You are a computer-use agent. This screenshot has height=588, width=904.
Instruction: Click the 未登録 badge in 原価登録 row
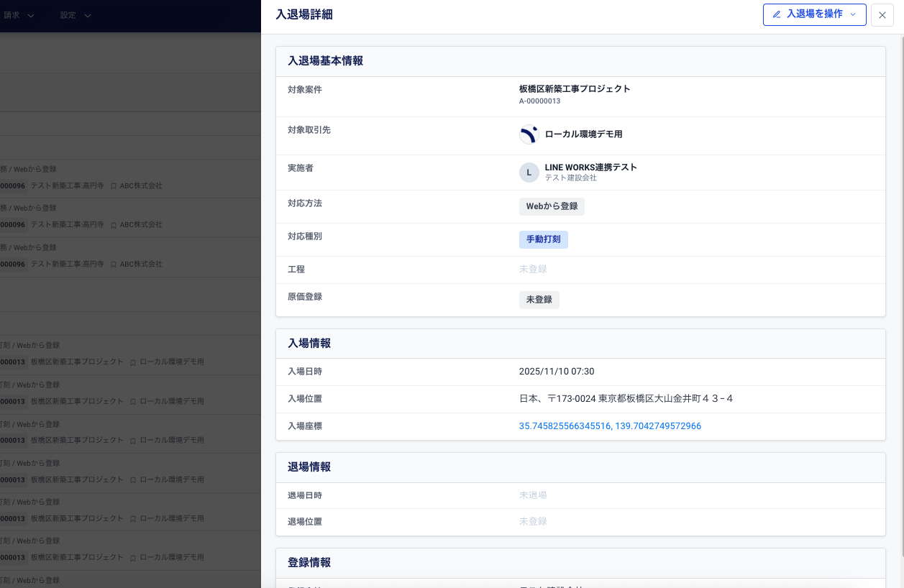539,300
